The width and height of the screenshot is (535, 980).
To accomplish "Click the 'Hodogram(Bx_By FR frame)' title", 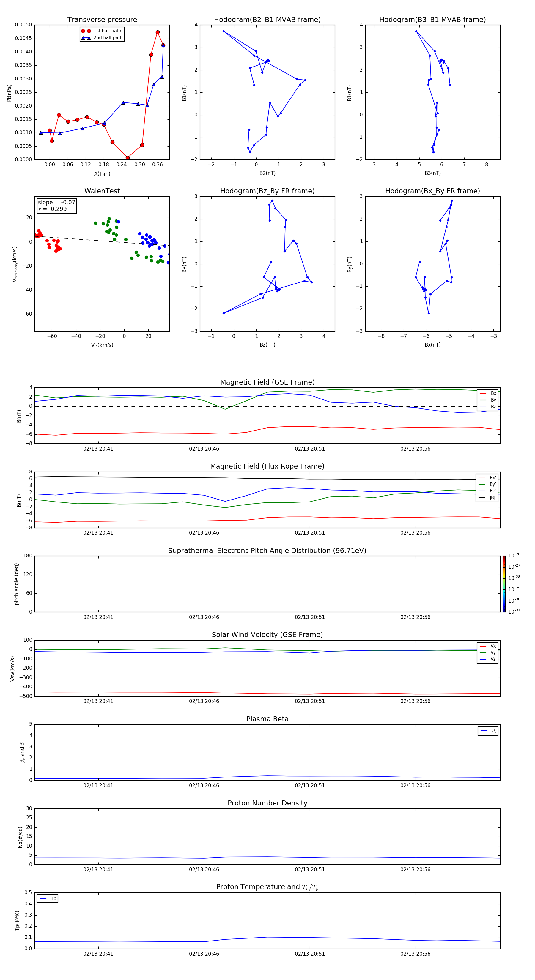I will tap(432, 191).
